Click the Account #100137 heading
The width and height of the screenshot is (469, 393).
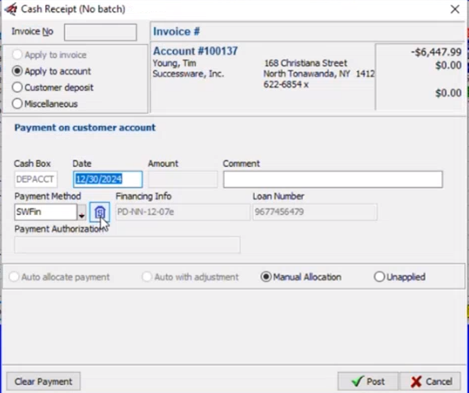coord(195,51)
